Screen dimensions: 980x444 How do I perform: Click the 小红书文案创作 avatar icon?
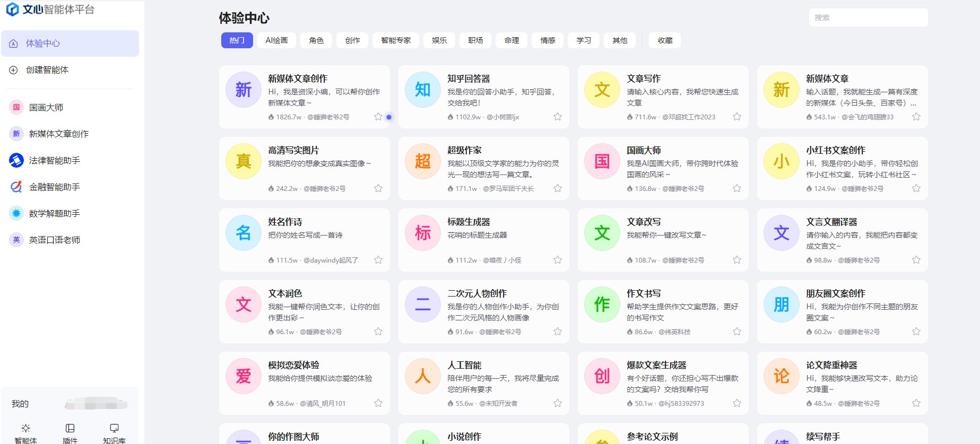[782, 161]
